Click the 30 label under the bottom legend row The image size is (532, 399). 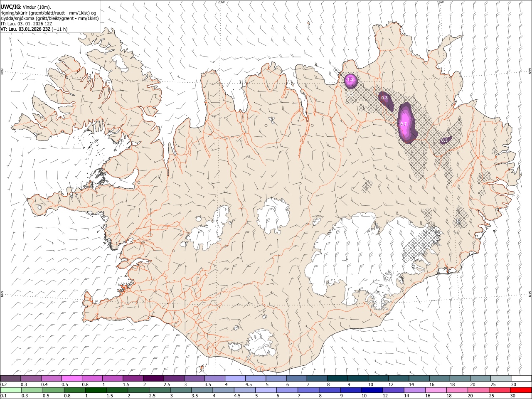[513, 396]
